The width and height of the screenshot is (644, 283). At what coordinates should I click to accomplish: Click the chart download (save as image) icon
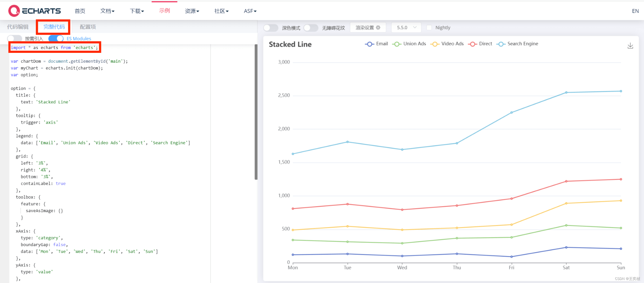[x=630, y=46]
